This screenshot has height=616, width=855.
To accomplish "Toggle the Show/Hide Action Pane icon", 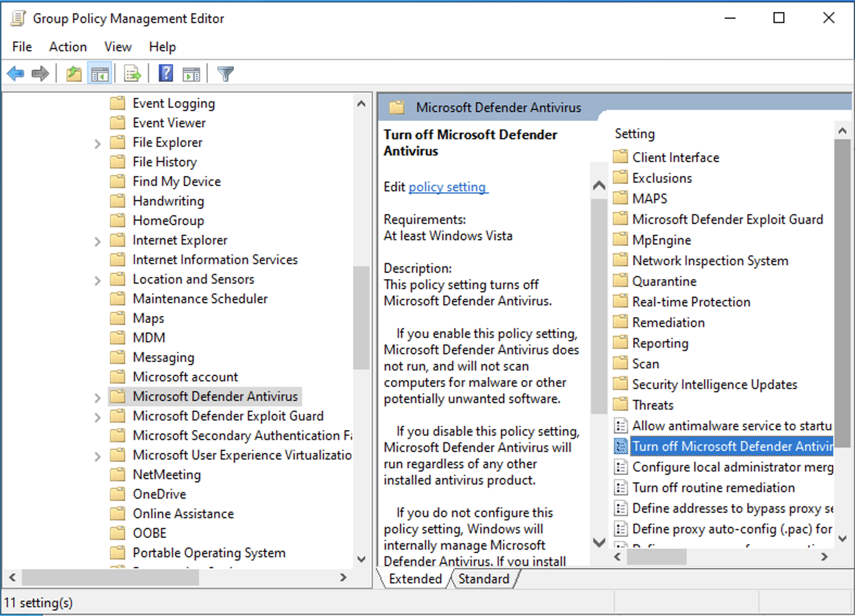I will (191, 73).
